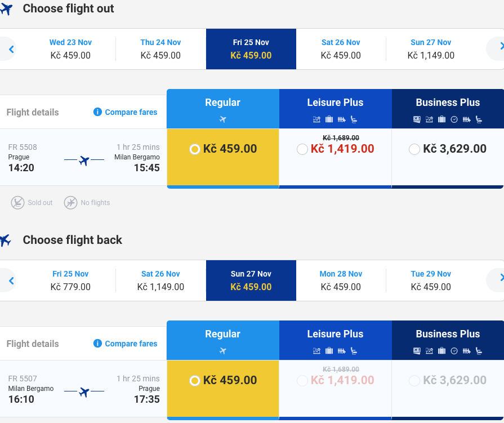Click the No flights crossed-plane icon
The height and width of the screenshot is (423, 504).
point(70,203)
